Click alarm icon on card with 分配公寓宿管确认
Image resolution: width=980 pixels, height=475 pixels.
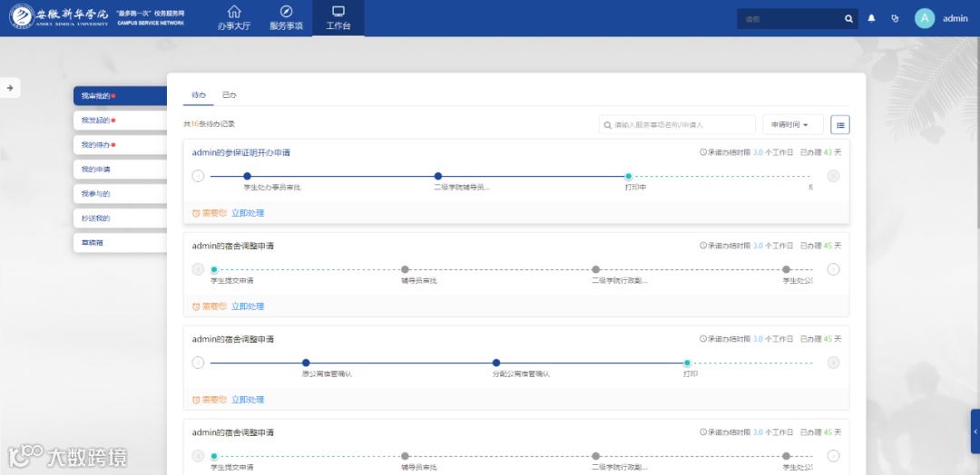tap(196, 400)
